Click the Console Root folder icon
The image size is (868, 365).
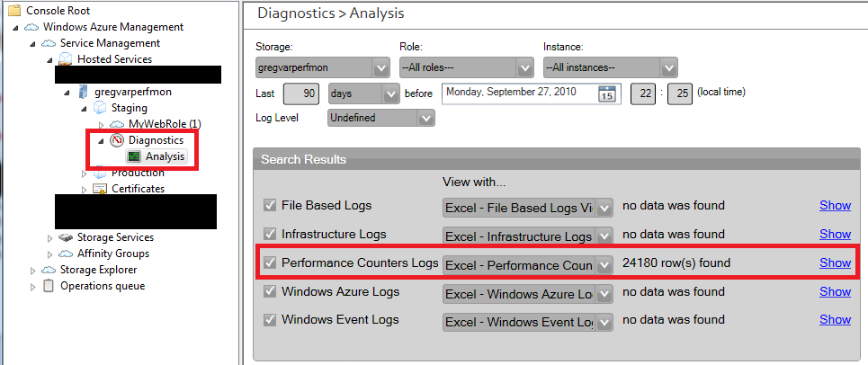(15, 10)
